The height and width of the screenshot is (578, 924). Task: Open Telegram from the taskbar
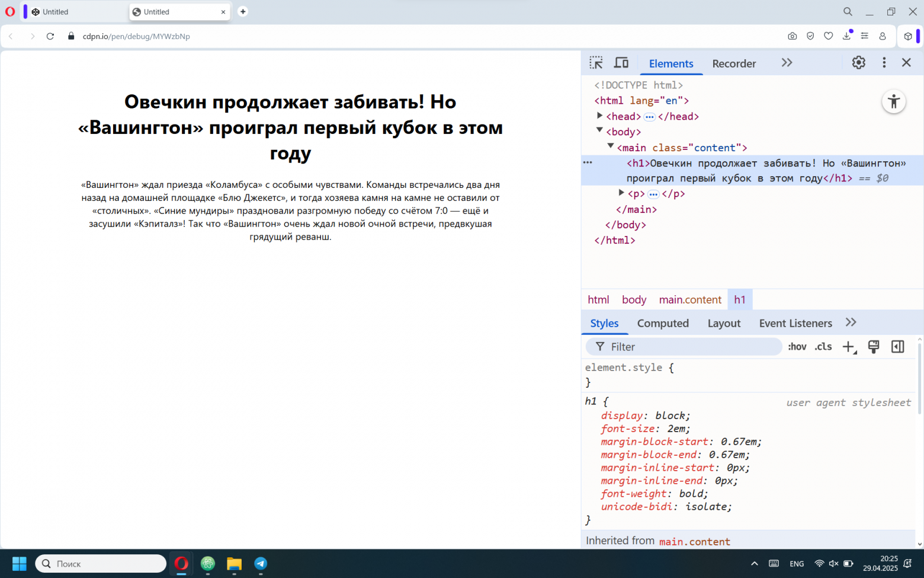coord(261,564)
